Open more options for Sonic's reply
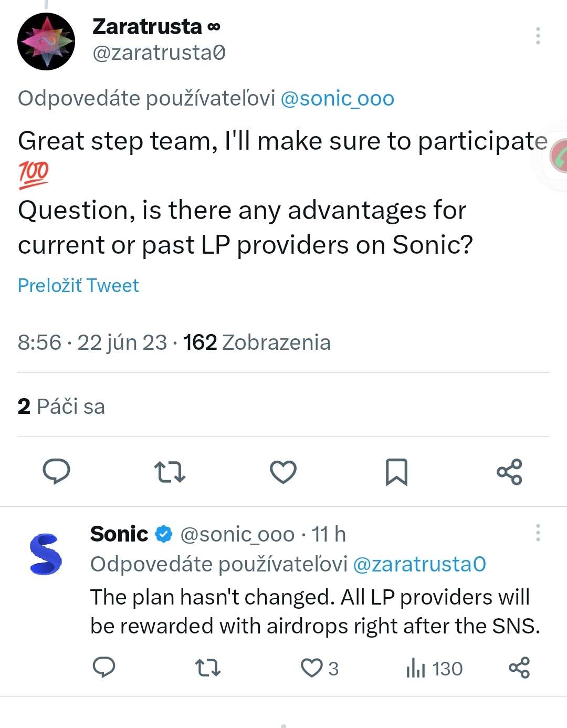This screenshot has height=728, width=567. tap(538, 533)
